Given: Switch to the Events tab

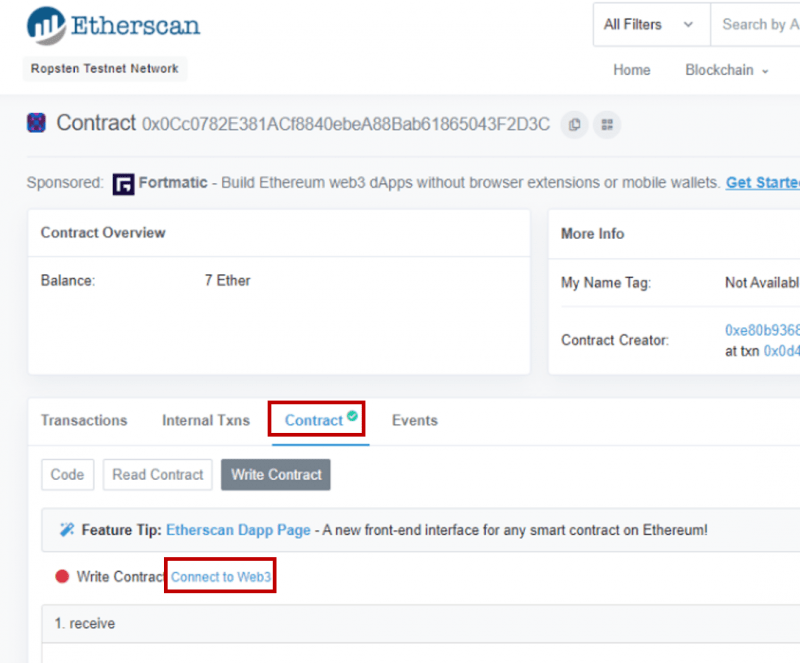Looking at the screenshot, I should click(x=414, y=420).
